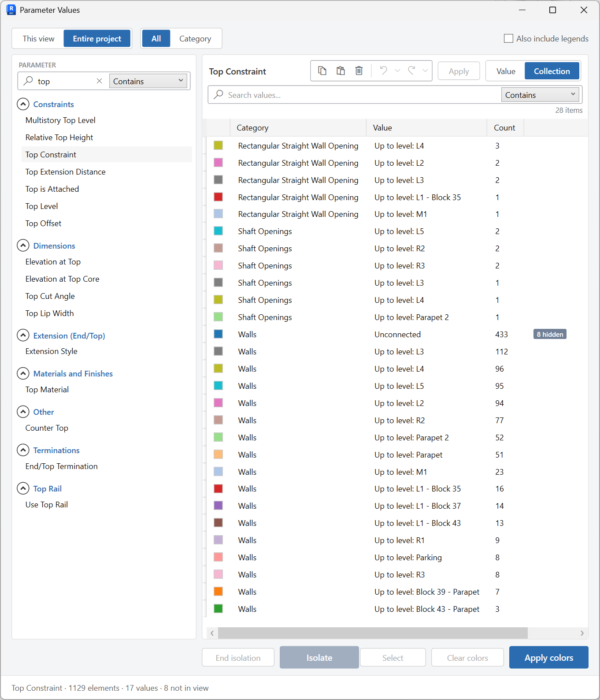The image size is (600, 700).
Task: Enable Also include legends checkbox
Action: pos(508,39)
